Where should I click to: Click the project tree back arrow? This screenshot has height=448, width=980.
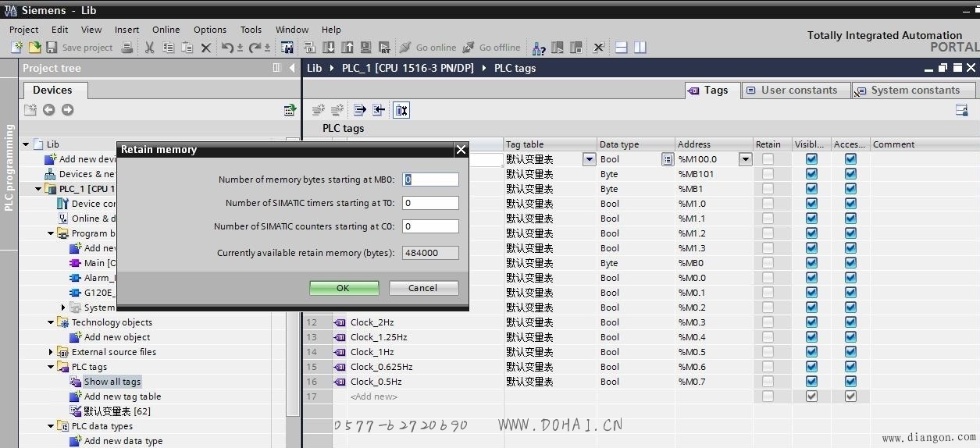pos(48,110)
